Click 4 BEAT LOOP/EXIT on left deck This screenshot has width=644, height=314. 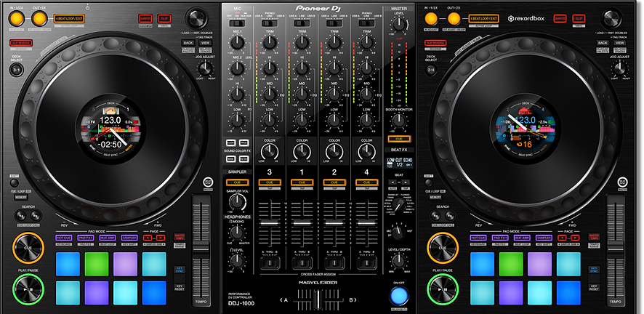point(69,18)
